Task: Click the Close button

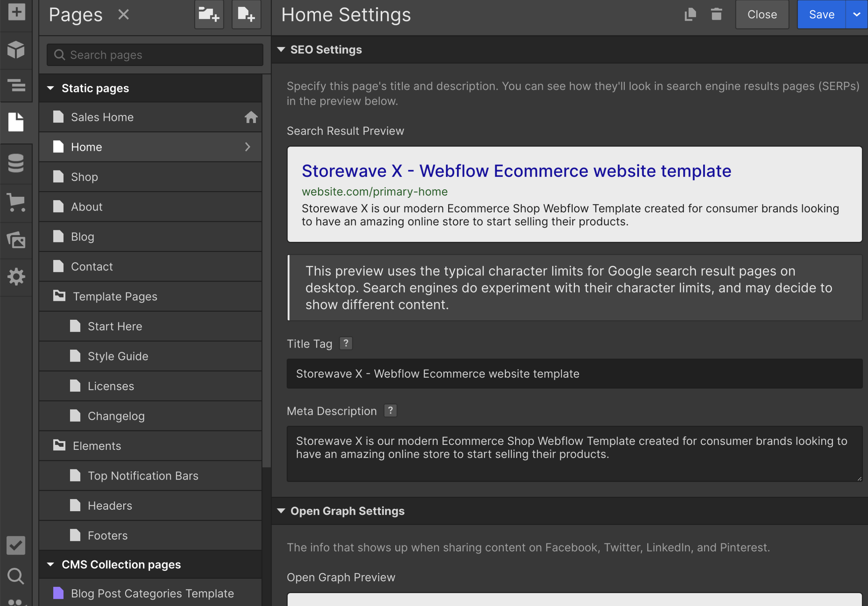Action: [762, 15]
